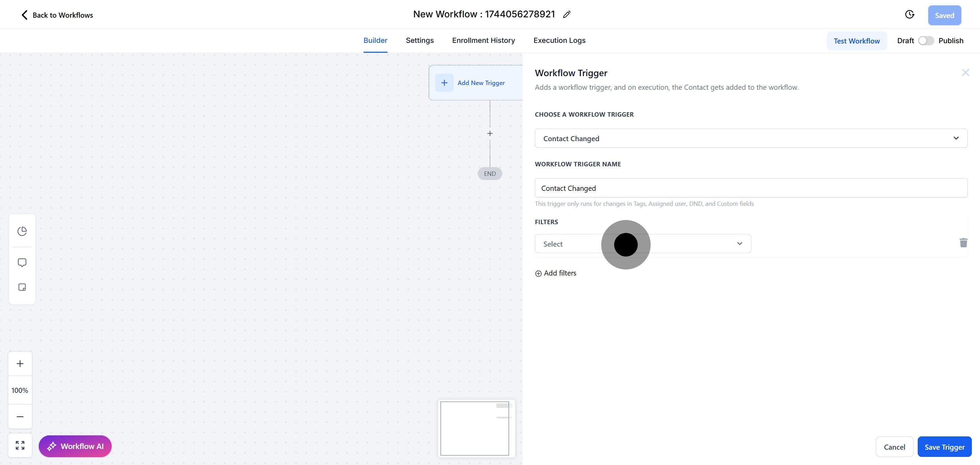Open comments icon in left toolbar
This screenshot has width=980, height=465.
pos(22,263)
